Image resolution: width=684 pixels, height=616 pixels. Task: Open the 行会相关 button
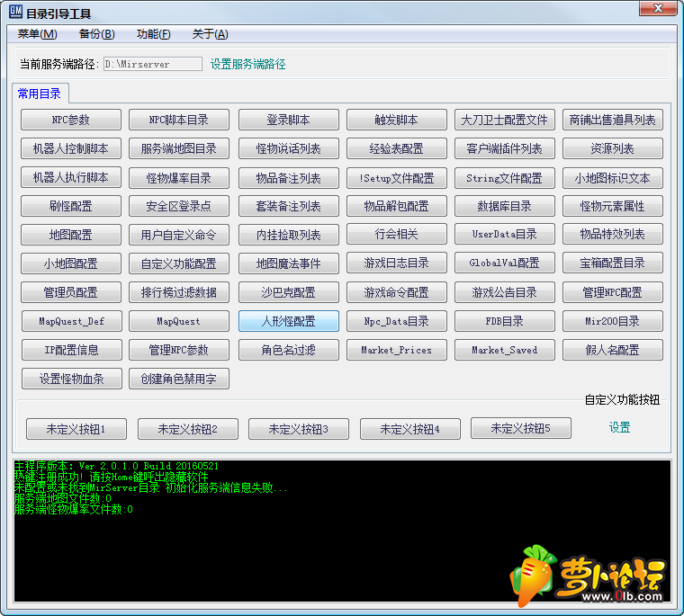pos(397,234)
